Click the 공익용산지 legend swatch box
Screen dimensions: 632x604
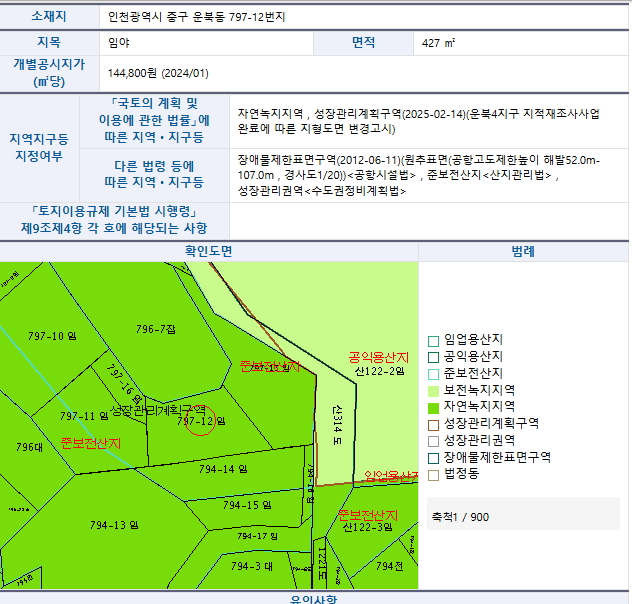pyautogui.click(x=433, y=357)
